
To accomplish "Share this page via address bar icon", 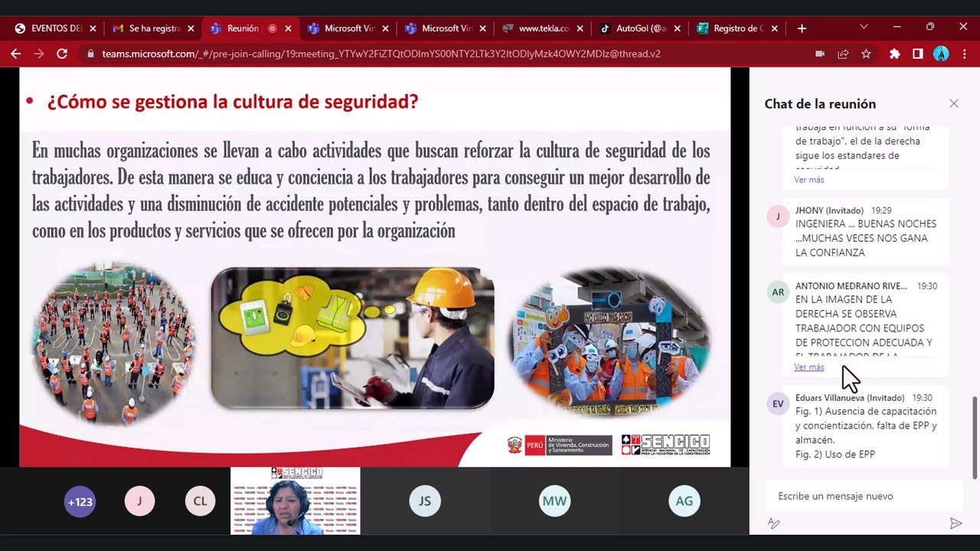I will (x=843, y=54).
